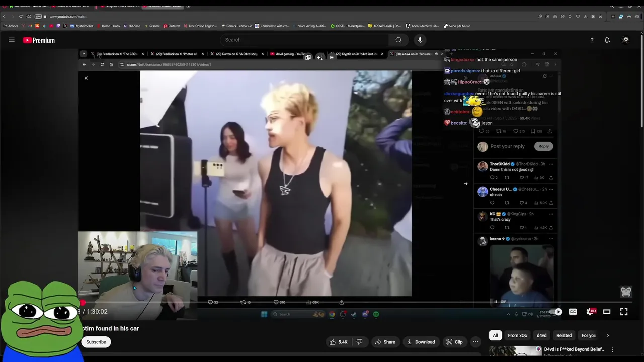Open D4vd Is F**ked Beyond Belief title

574,349
